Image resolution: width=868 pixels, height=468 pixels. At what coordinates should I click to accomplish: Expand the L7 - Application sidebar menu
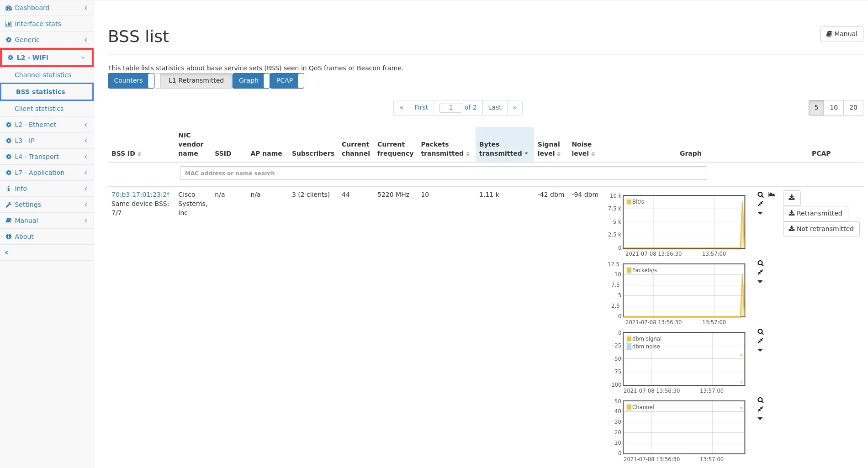(46, 173)
